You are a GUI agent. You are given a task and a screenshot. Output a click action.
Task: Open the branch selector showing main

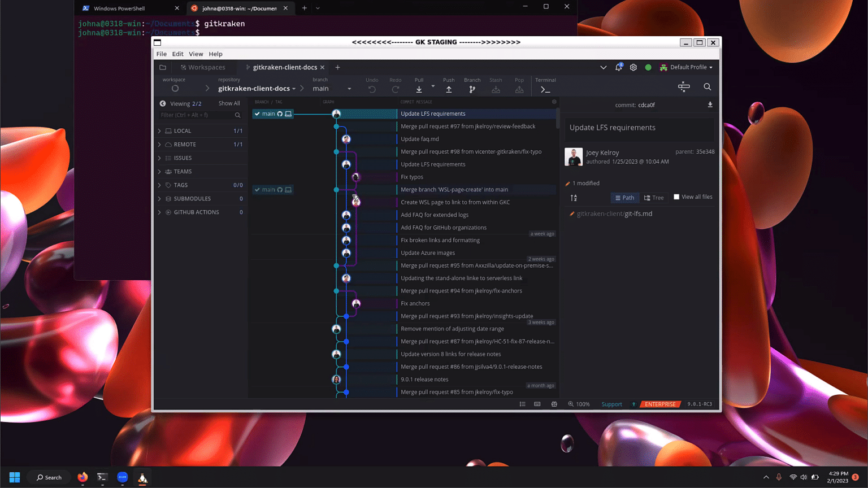click(328, 88)
